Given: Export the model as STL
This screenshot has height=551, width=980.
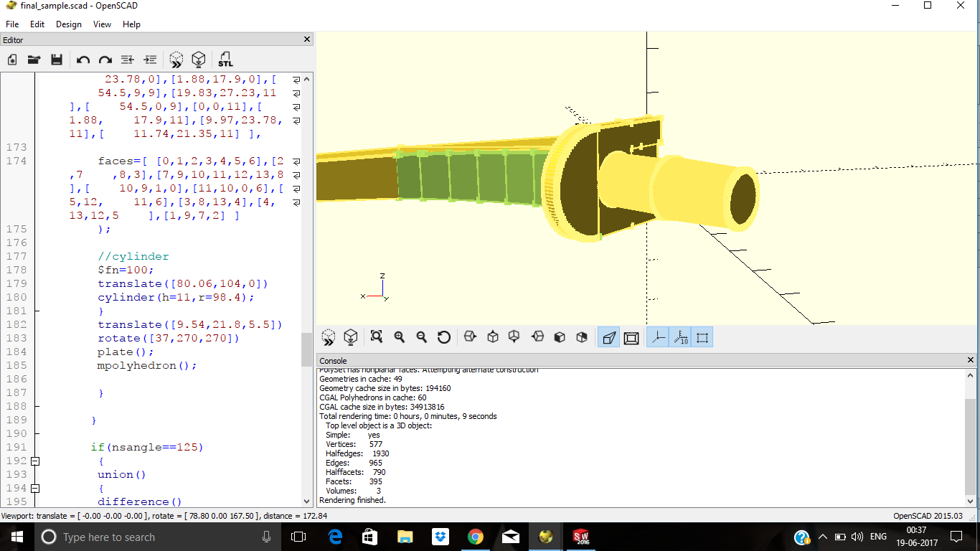Looking at the screenshot, I should pyautogui.click(x=225, y=60).
